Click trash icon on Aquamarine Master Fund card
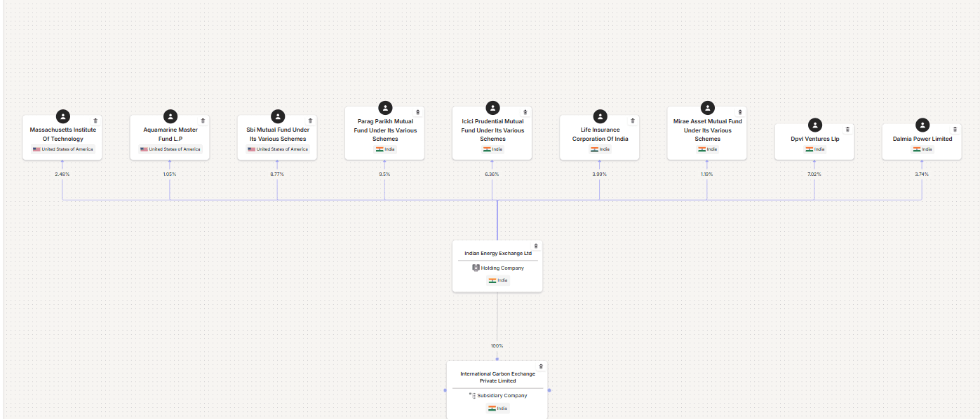The image size is (980, 419). click(x=203, y=121)
